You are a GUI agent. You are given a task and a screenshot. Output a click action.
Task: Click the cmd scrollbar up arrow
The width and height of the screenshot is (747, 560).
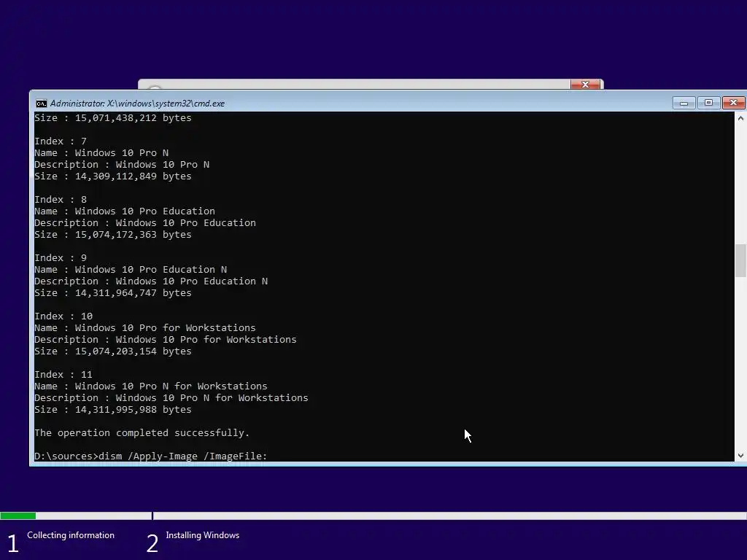740,118
